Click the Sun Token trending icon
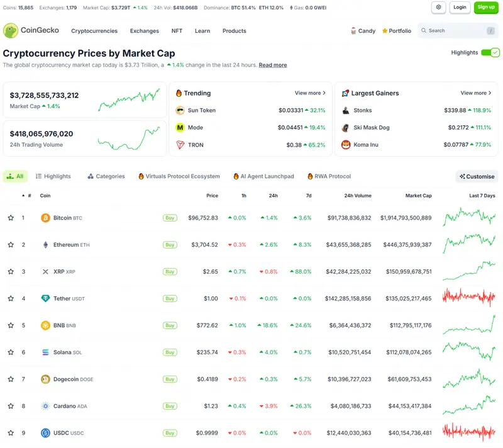 pos(180,110)
